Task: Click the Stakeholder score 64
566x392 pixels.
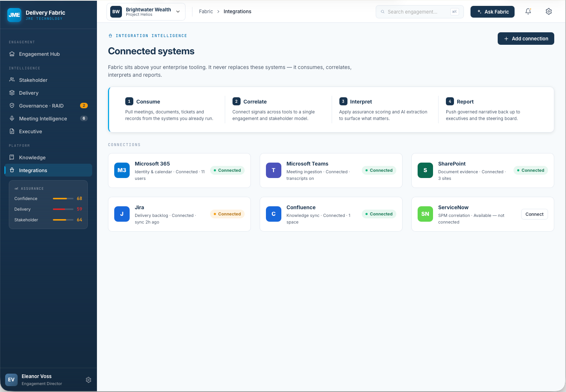Action: (79, 220)
